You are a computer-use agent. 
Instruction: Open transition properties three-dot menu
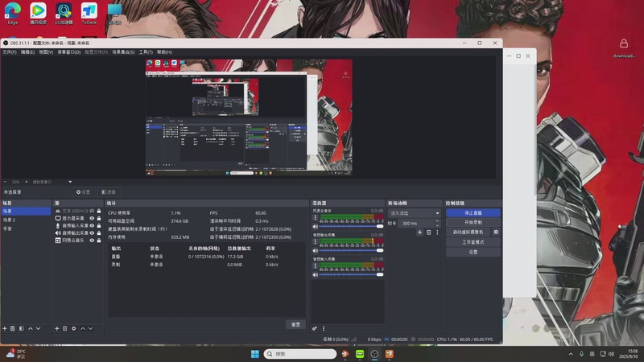tap(437, 232)
